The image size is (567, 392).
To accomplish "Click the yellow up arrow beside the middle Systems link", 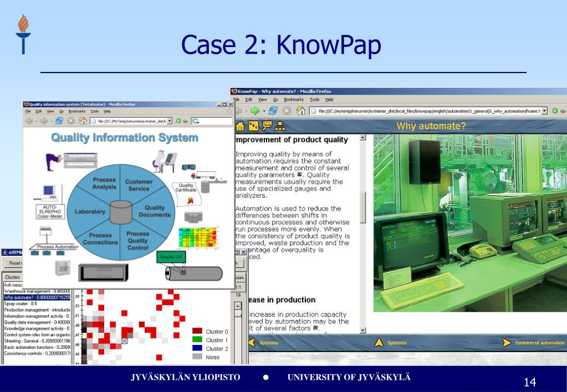I will [x=379, y=342].
